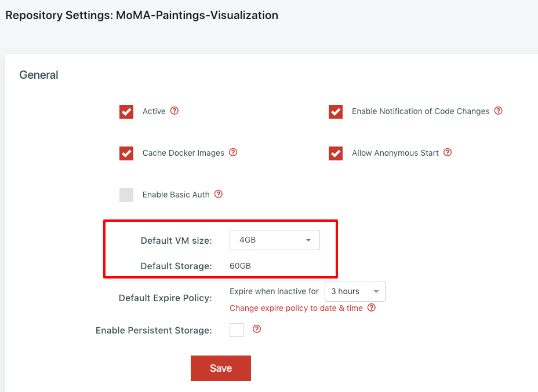Open help for Enable Notification of Code Changes
The image size is (538, 392).
498,111
